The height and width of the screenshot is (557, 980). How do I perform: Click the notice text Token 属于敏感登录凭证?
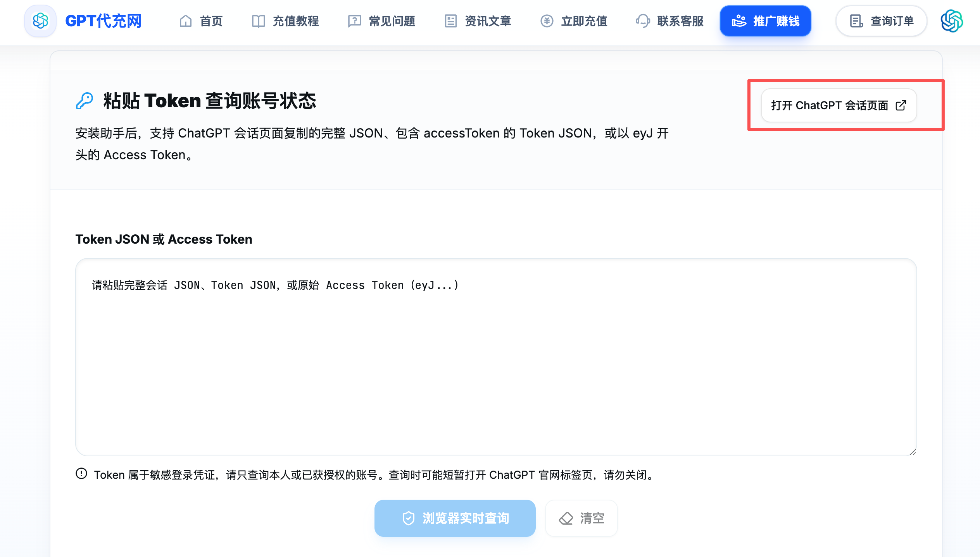click(x=375, y=475)
